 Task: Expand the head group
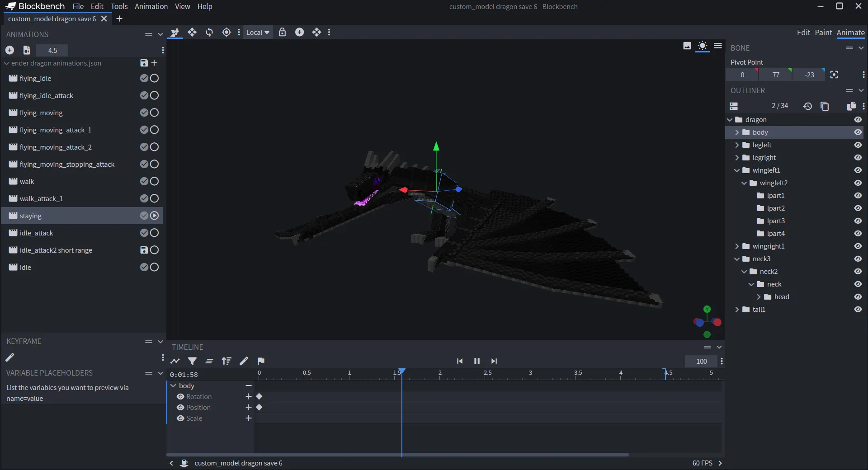[759, 297]
